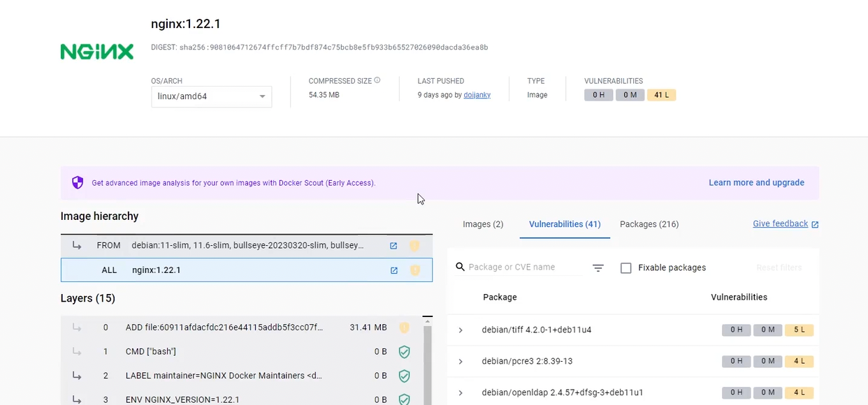The image size is (868, 405).
Task: Click the warning shield on debian:11-slim row
Action: click(x=414, y=246)
